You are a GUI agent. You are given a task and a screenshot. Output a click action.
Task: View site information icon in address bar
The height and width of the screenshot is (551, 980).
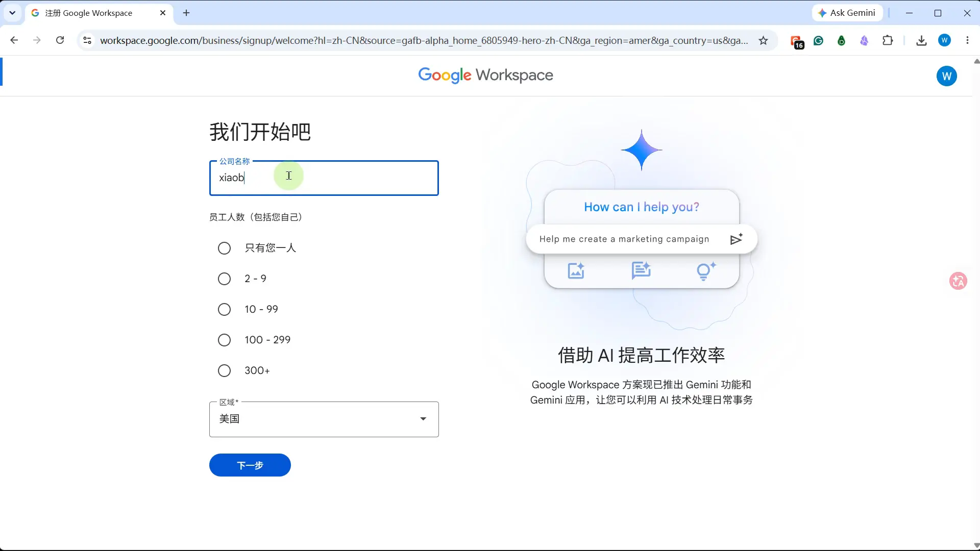[87, 40]
